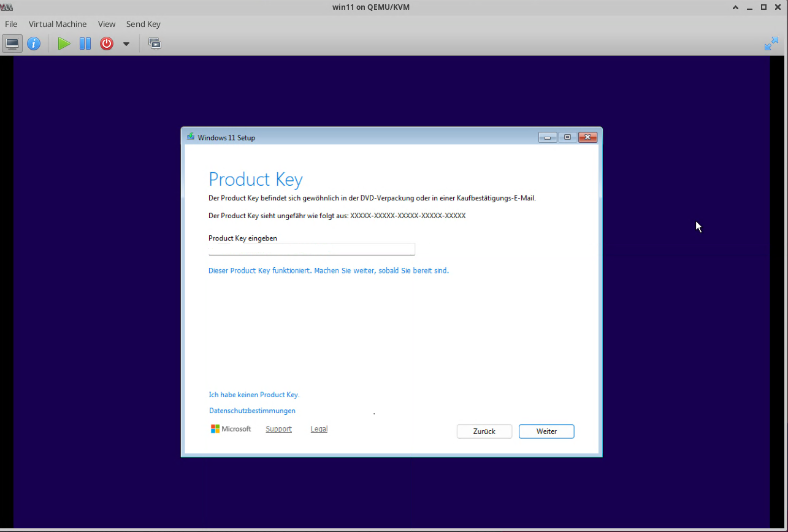
Task: Open the File menu
Action: (11, 24)
